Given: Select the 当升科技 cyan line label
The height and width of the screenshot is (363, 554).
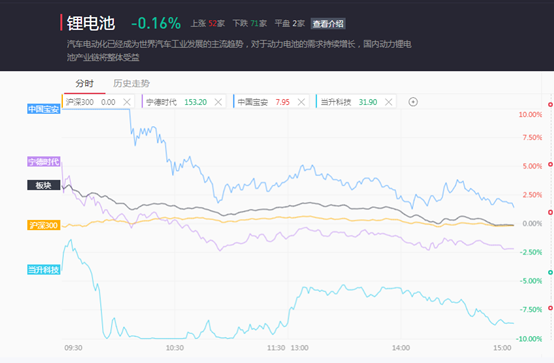Looking at the screenshot, I should coord(44,270).
